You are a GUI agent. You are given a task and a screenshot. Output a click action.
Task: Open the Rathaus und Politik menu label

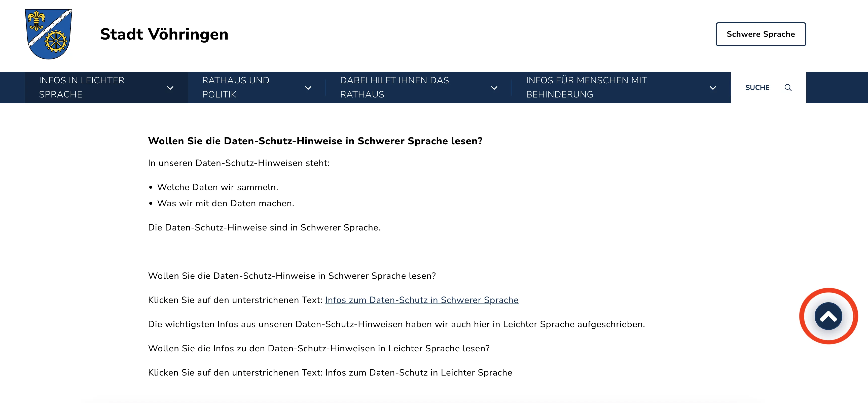[236, 87]
